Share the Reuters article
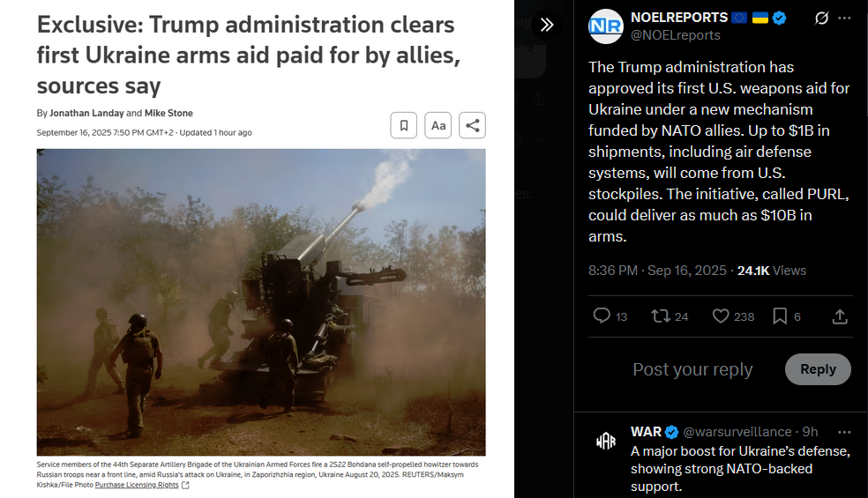868x498 pixels. 472,126
